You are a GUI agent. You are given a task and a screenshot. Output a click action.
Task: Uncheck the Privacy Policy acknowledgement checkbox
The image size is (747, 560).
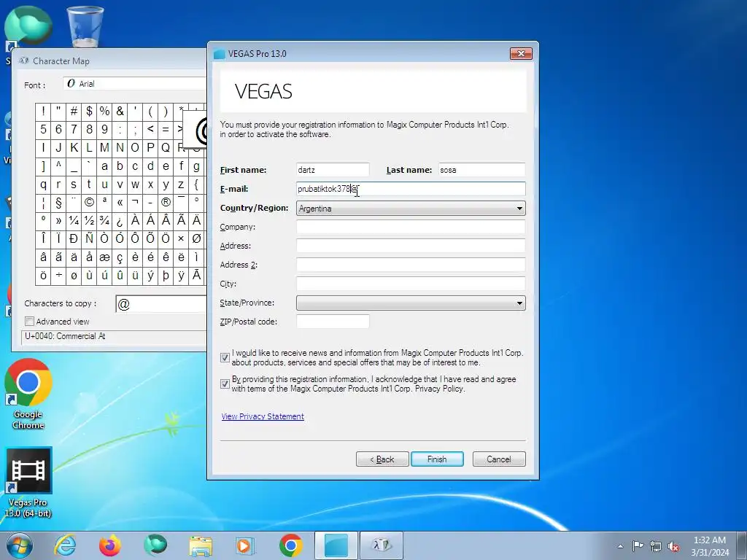coord(225,384)
